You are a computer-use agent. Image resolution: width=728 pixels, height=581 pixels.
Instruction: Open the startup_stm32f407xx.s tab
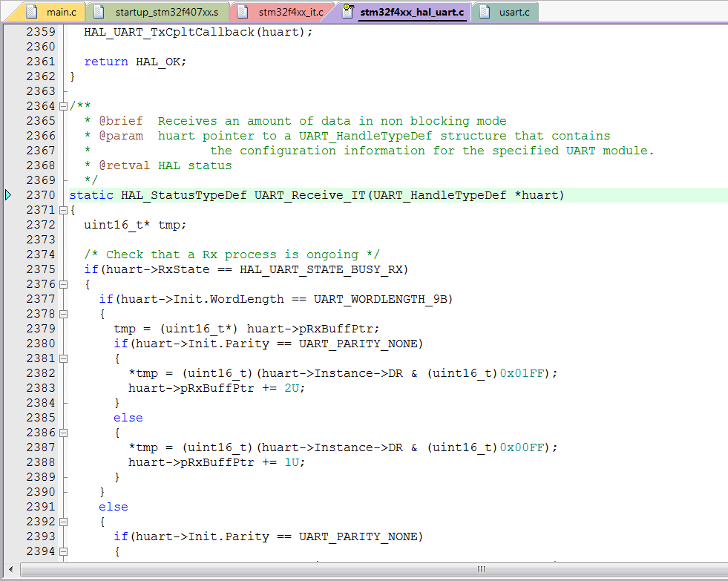(x=160, y=12)
